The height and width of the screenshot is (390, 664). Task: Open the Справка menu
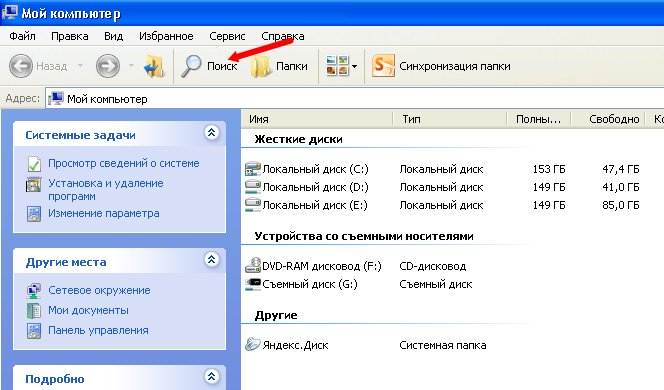[282, 36]
